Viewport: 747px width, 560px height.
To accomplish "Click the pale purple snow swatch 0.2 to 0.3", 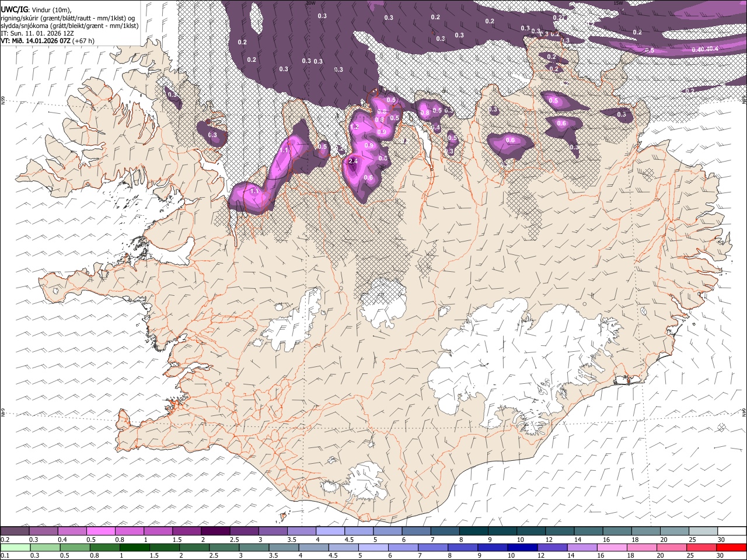I will pyautogui.click(x=15, y=531).
